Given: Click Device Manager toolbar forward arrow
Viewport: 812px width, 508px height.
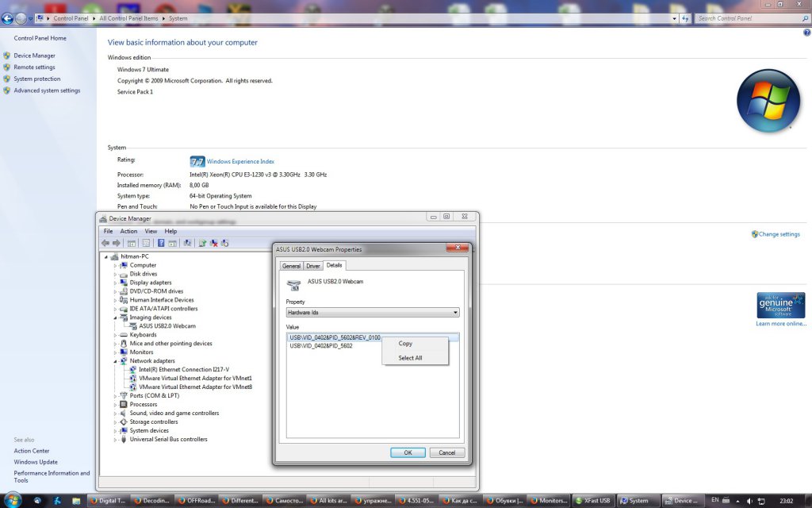Looking at the screenshot, I should pyautogui.click(x=117, y=243).
